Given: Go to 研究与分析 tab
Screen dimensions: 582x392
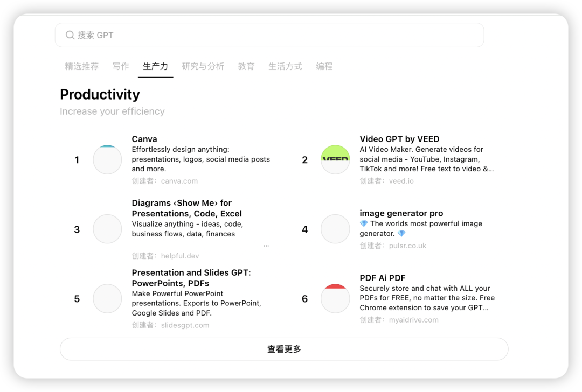Looking at the screenshot, I should click(x=203, y=66).
